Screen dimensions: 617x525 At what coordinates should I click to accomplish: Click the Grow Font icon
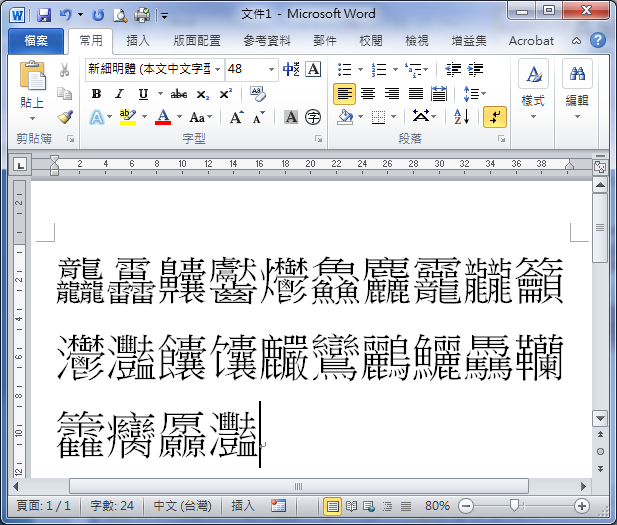(x=236, y=117)
